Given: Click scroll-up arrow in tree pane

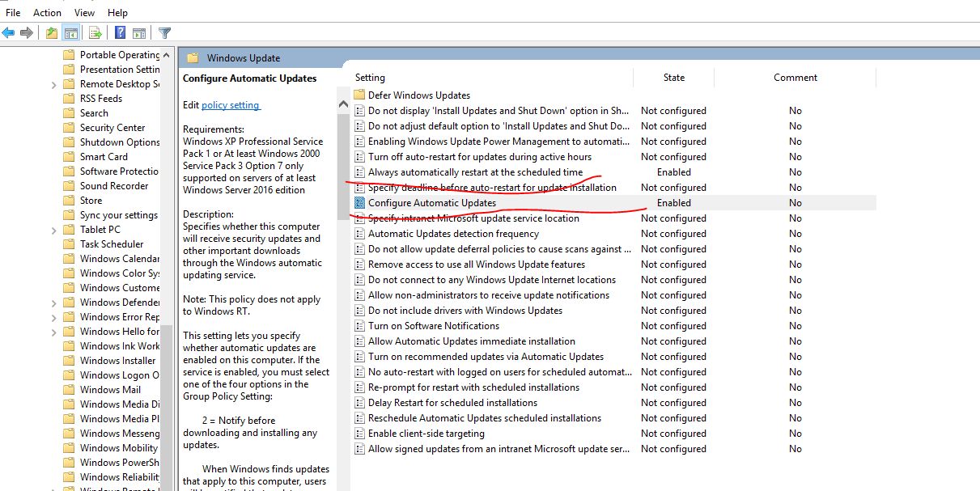Looking at the screenshot, I should click(168, 55).
